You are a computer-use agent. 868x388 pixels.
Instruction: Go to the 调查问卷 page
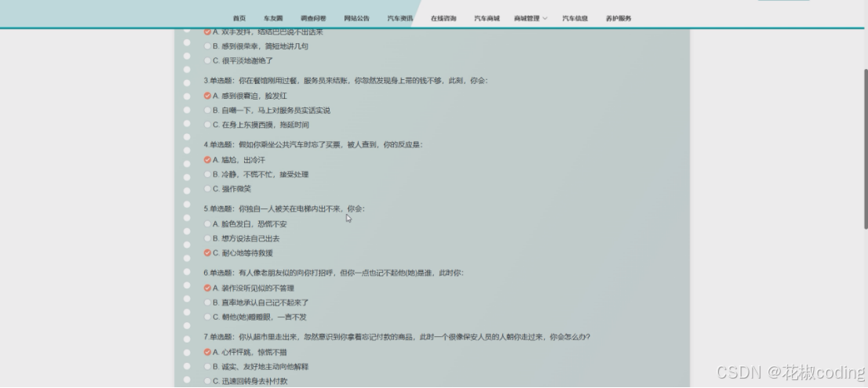click(x=313, y=18)
